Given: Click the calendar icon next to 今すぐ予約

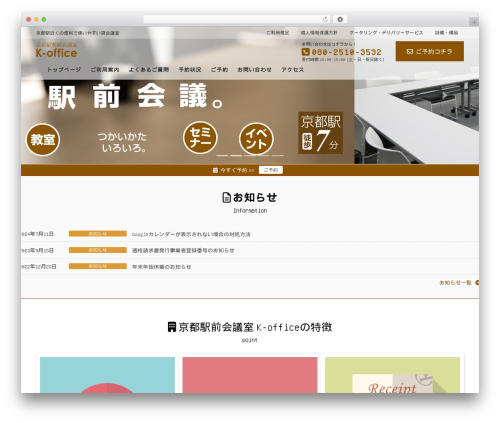Looking at the screenshot, I should click(x=215, y=170).
